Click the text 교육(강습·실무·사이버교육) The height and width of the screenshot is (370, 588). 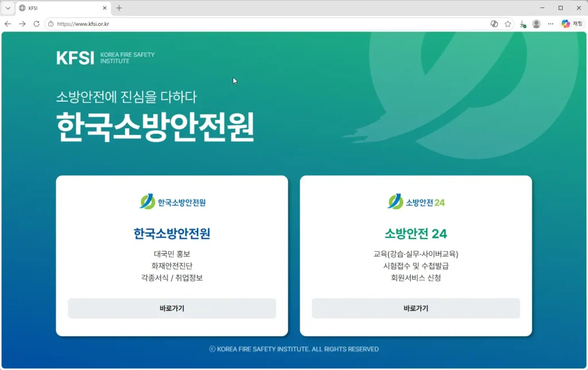[416, 254]
